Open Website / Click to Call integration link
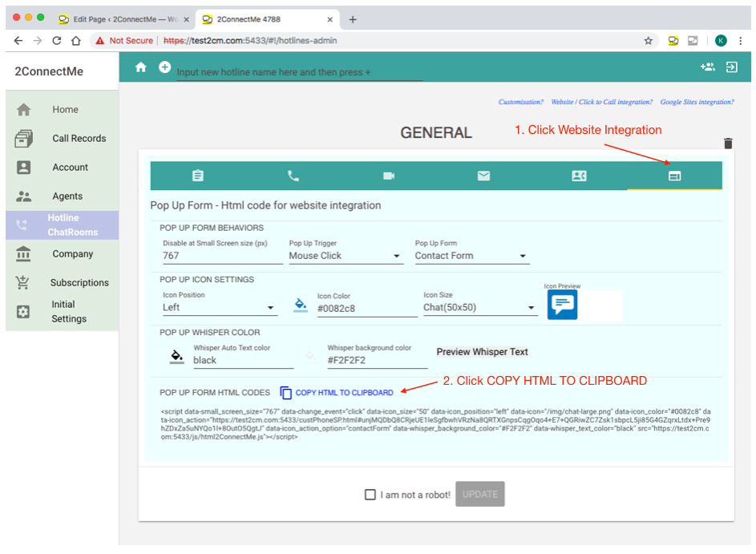This screenshot has height=554, width=756. click(x=602, y=102)
